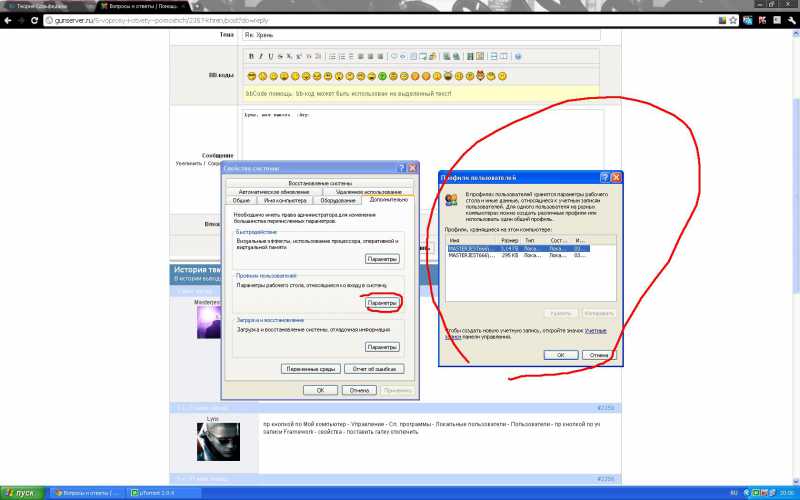The width and height of the screenshot is (800, 500).
Task: Click Параметры button under Быстродействие section
Action: pyautogui.click(x=382, y=259)
